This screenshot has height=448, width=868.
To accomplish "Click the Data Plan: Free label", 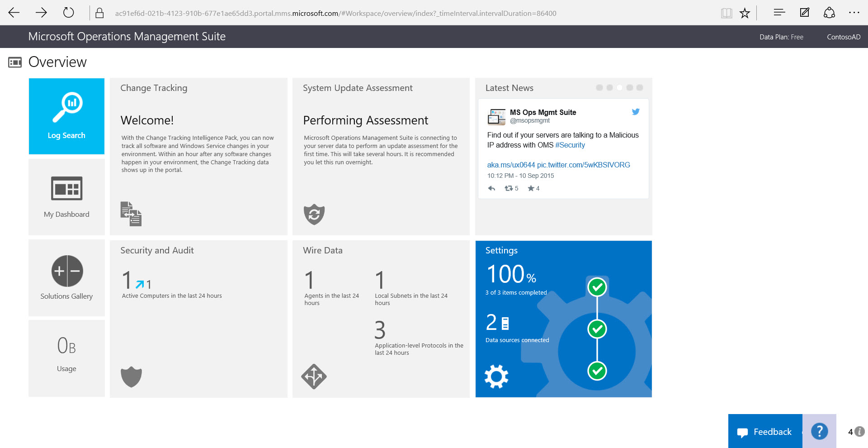I will (781, 37).
